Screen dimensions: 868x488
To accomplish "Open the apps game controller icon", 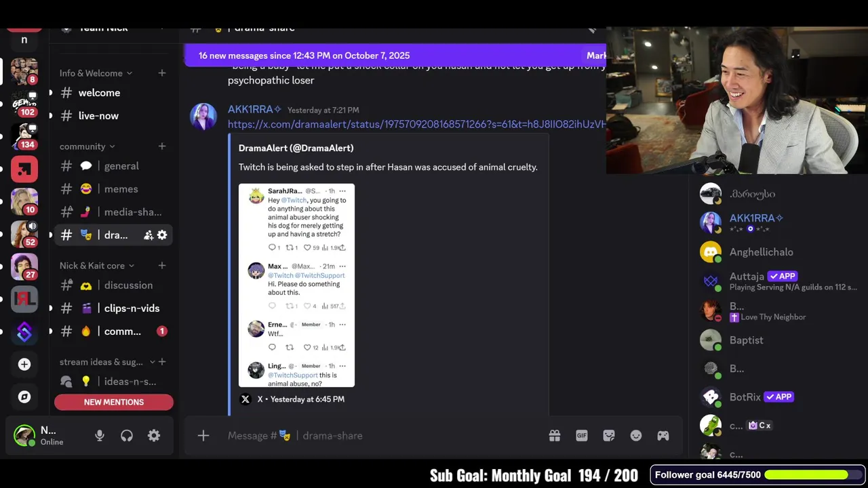I will [x=663, y=436].
